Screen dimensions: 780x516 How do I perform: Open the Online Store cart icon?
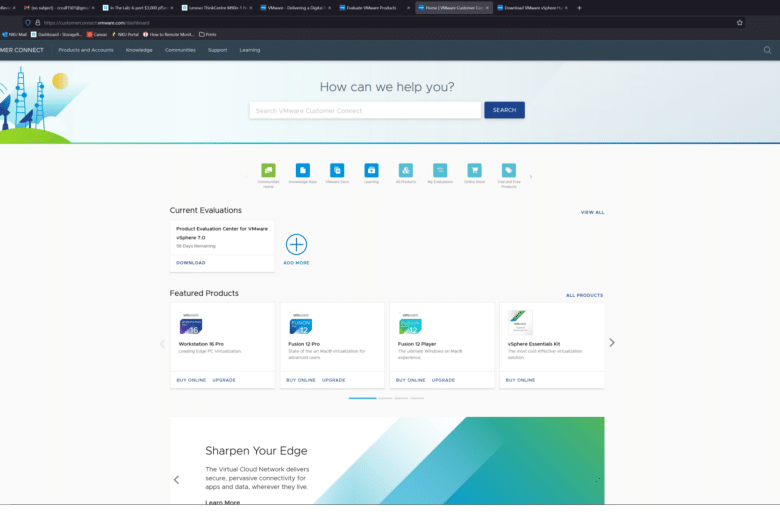(474, 170)
